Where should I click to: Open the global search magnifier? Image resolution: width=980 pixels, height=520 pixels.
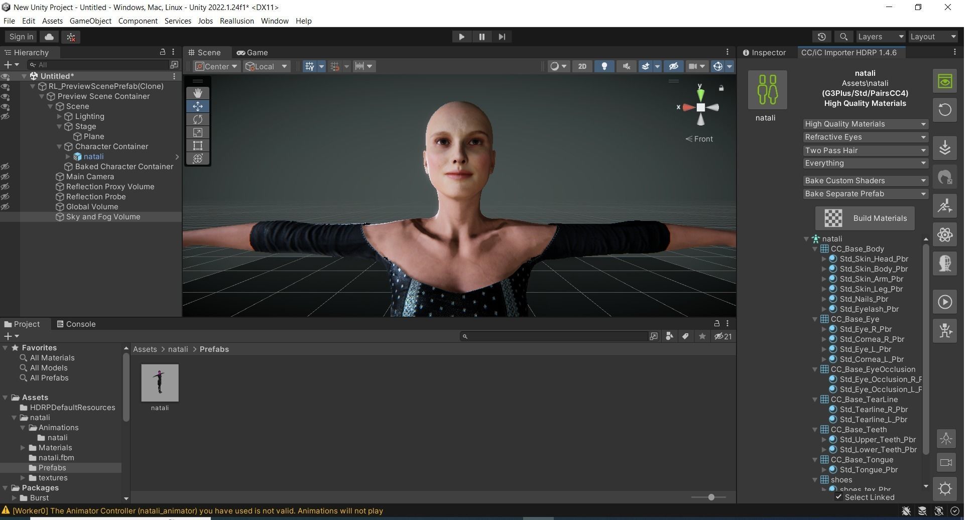coord(843,37)
